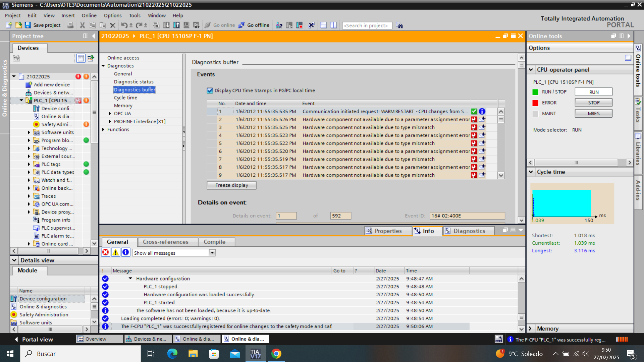Image resolution: width=644 pixels, height=362 pixels.
Task: Click the warning filter icon in Info panel
Action: coord(115,252)
